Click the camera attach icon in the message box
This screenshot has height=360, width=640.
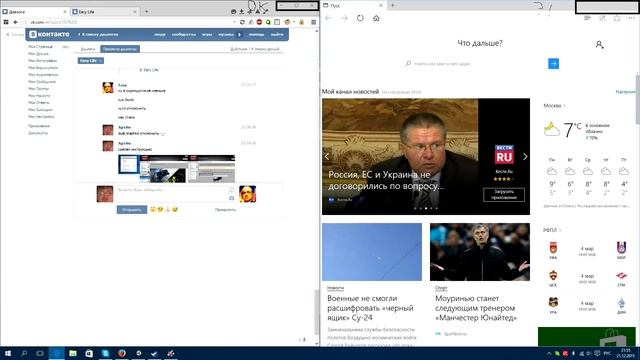[x=231, y=198]
